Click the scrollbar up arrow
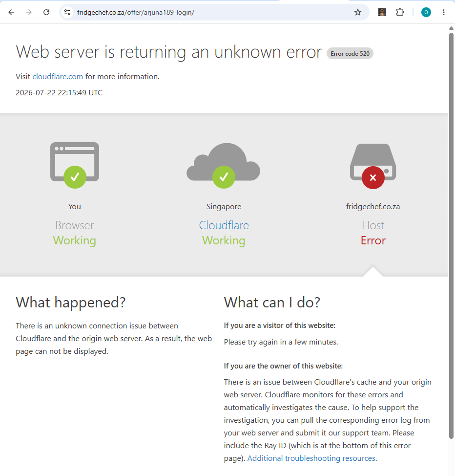The height and width of the screenshot is (476, 455). click(451, 28)
